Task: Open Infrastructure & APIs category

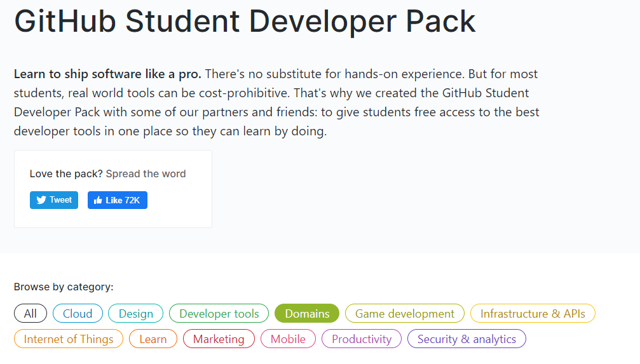Action: (x=533, y=314)
